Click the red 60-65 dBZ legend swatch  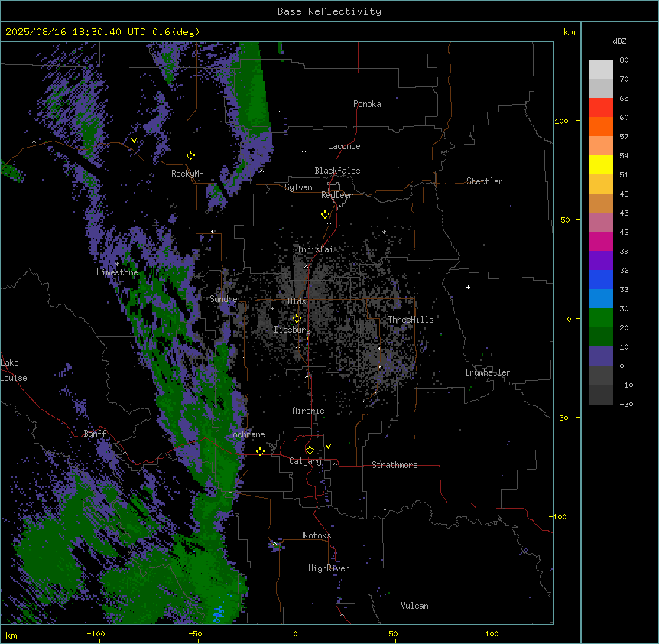601,108
